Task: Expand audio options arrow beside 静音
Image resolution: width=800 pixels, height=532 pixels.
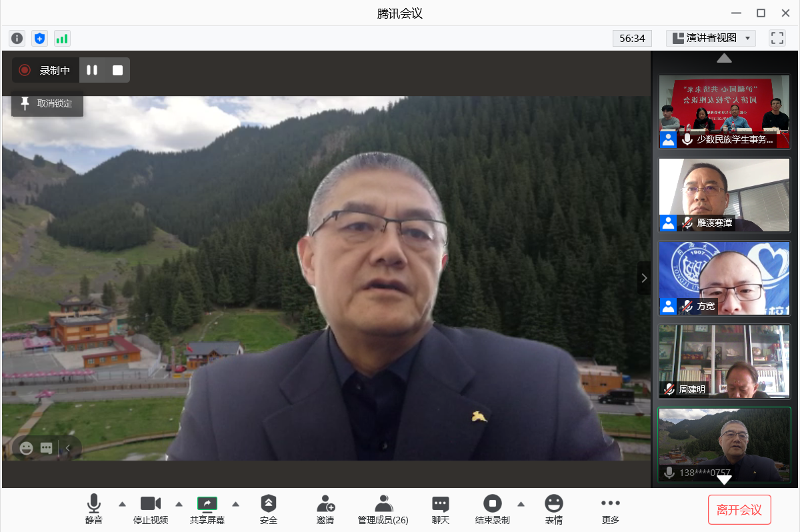Action: point(122,504)
